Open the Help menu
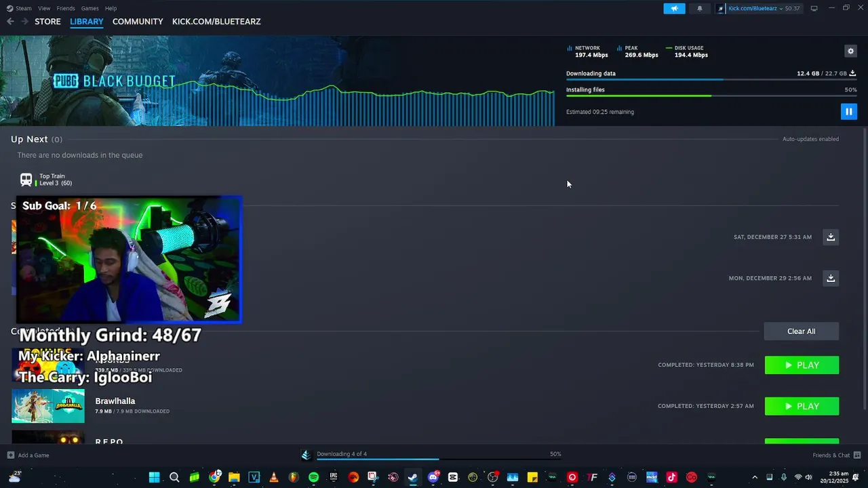 [111, 8]
